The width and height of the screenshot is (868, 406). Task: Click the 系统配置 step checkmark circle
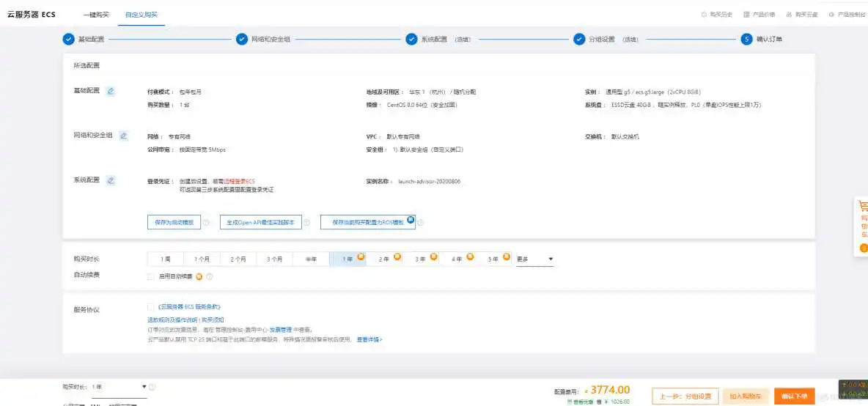411,40
